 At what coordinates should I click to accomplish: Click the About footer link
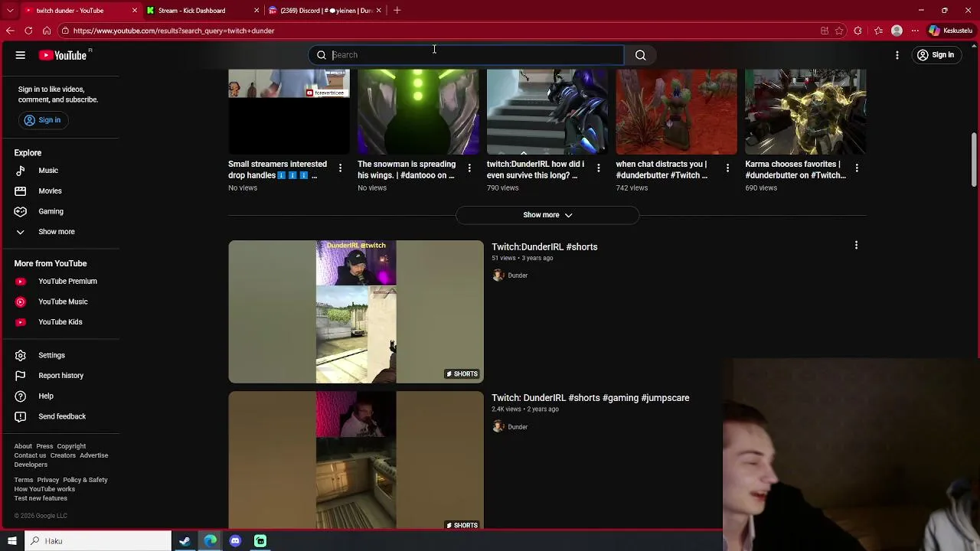(23, 446)
